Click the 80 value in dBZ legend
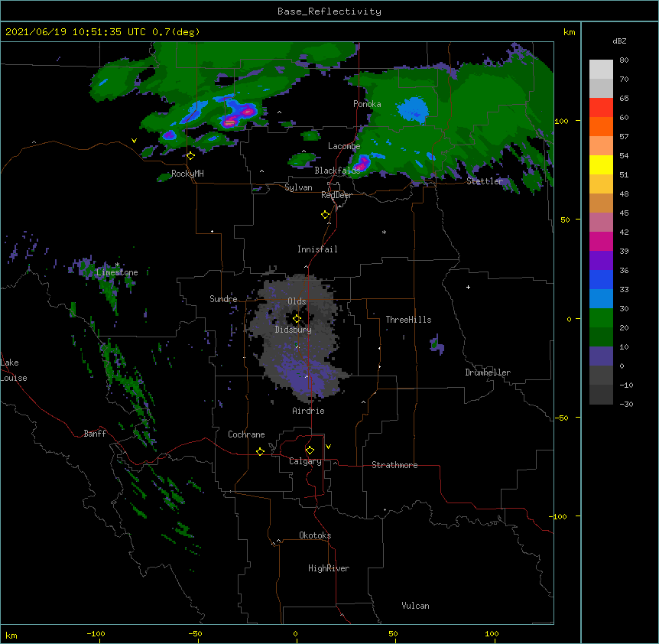The width and height of the screenshot is (659, 644). (x=624, y=60)
